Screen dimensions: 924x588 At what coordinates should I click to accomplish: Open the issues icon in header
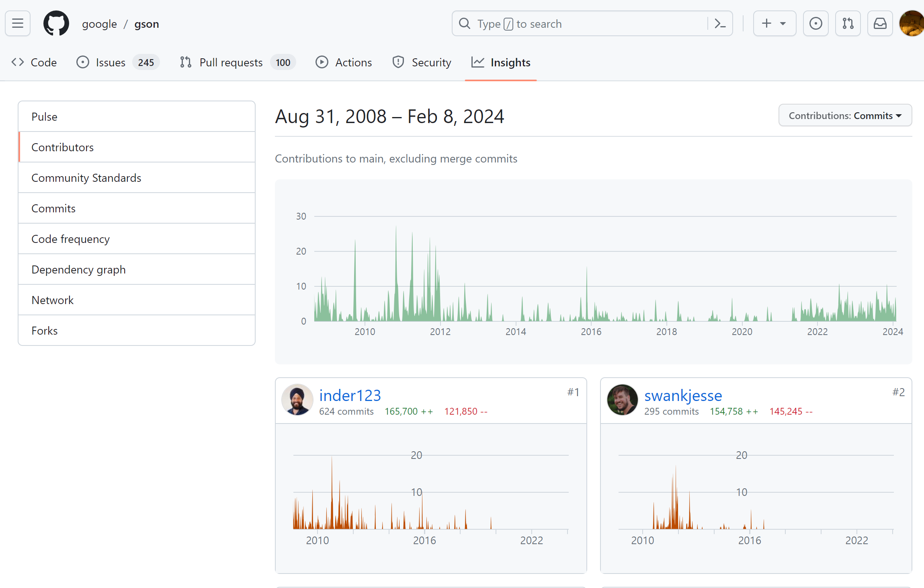click(815, 23)
